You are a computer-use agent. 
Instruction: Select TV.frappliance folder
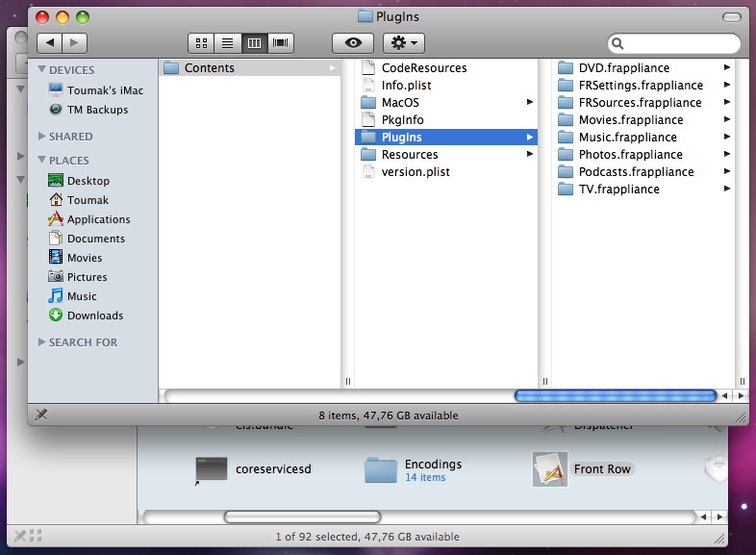[643, 189]
